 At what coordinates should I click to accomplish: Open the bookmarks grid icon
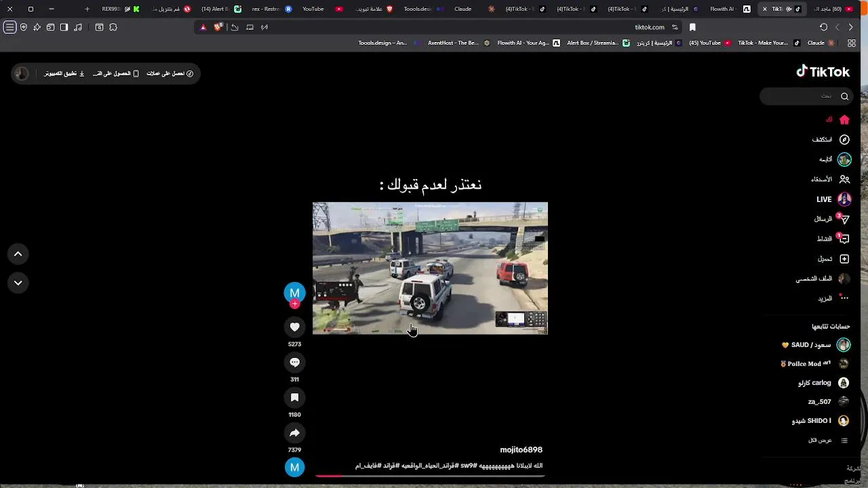[x=852, y=43]
